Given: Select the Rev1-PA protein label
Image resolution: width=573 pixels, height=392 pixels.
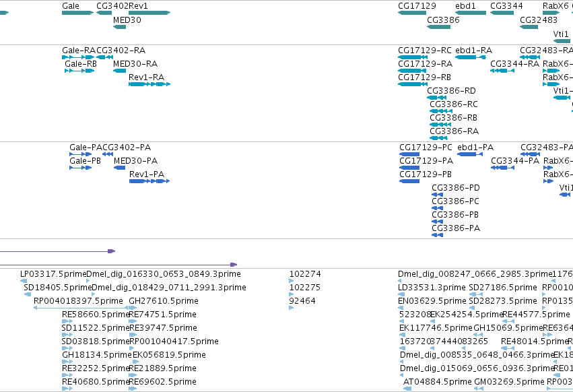Looking at the screenshot, I should coord(147,174).
